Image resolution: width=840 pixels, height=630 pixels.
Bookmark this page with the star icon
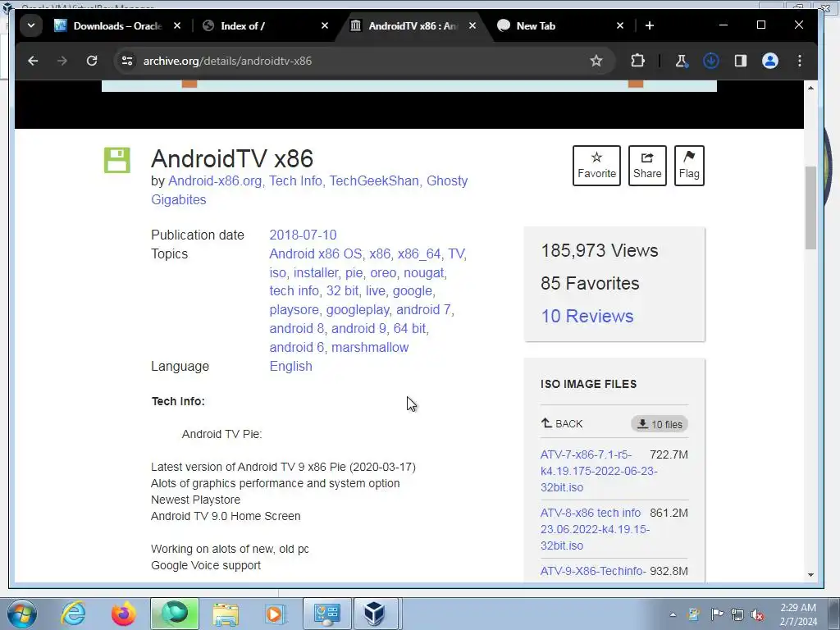(596, 61)
